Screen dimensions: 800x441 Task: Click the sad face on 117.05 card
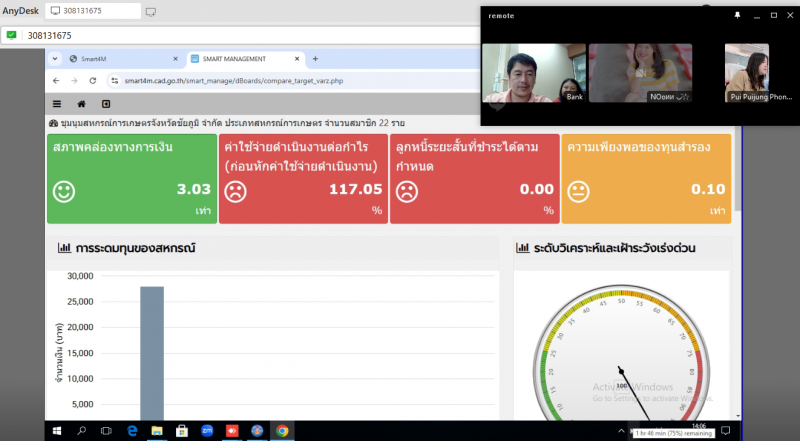point(235,192)
